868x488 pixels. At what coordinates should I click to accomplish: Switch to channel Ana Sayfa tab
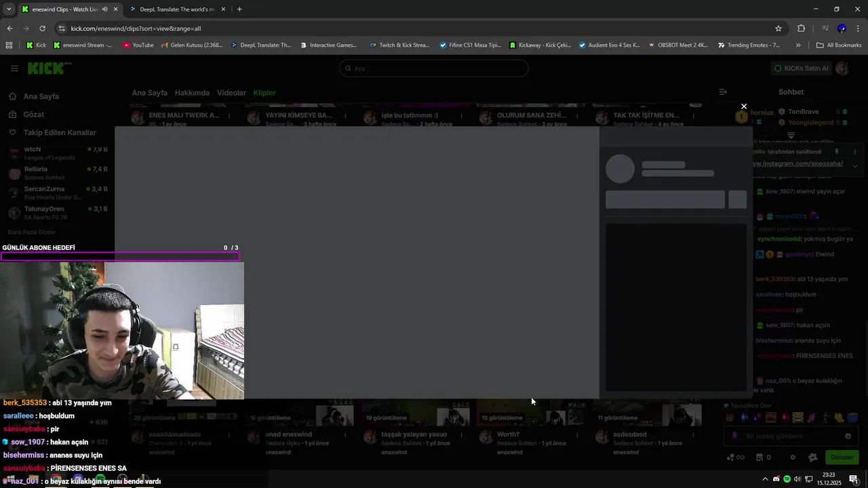pyautogui.click(x=149, y=93)
